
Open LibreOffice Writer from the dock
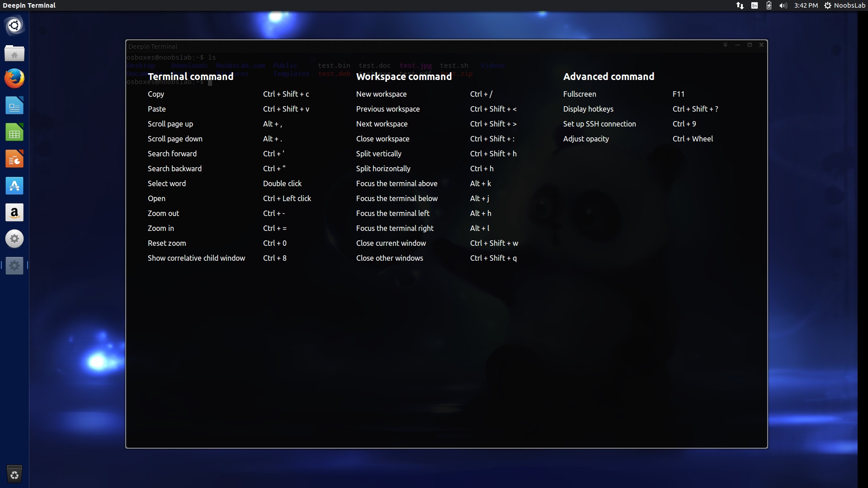pyautogui.click(x=14, y=105)
